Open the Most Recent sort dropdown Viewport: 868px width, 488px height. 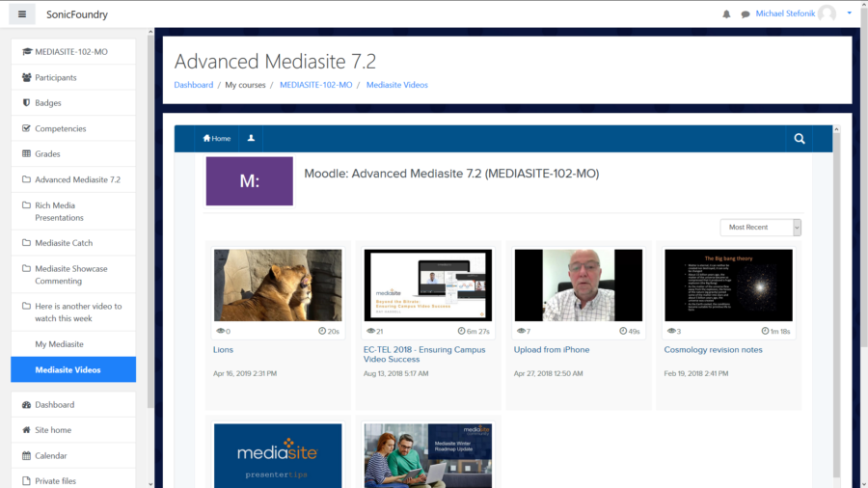(761, 228)
